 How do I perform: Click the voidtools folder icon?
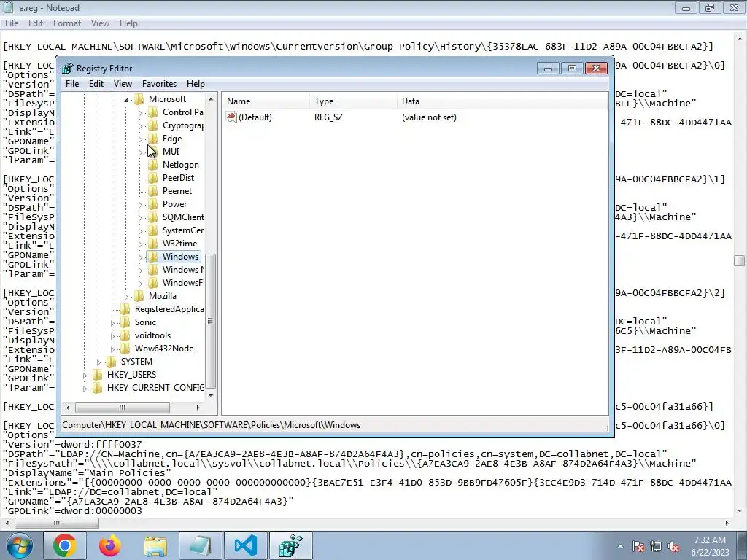tap(125, 335)
